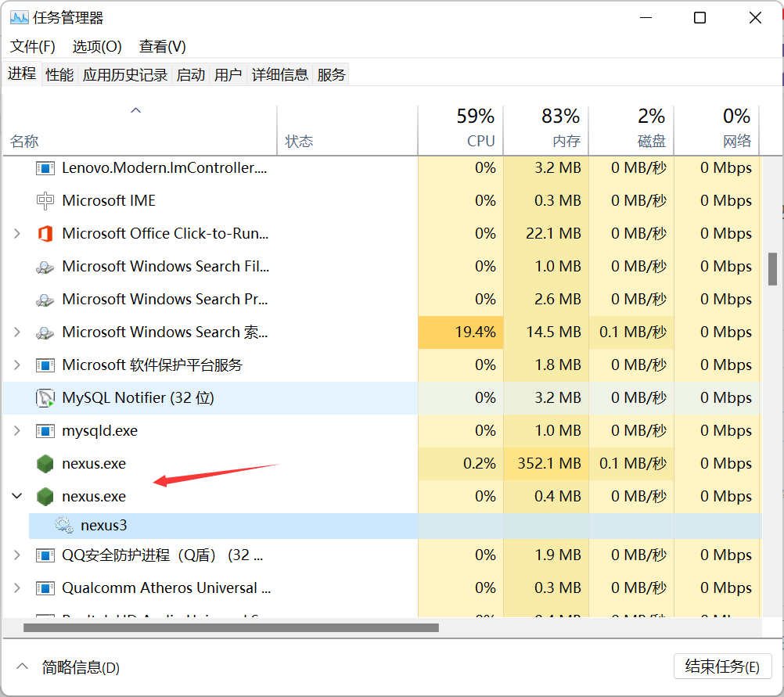Click the 1.9 MB memory cell
The image size is (784, 697).
pyautogui.click(x=546, y=555)
